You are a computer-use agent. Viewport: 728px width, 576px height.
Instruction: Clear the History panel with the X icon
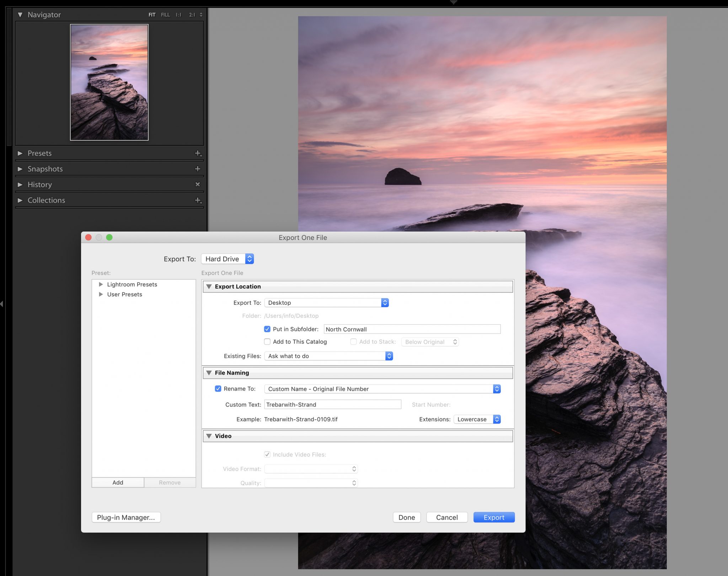(198, 184)
